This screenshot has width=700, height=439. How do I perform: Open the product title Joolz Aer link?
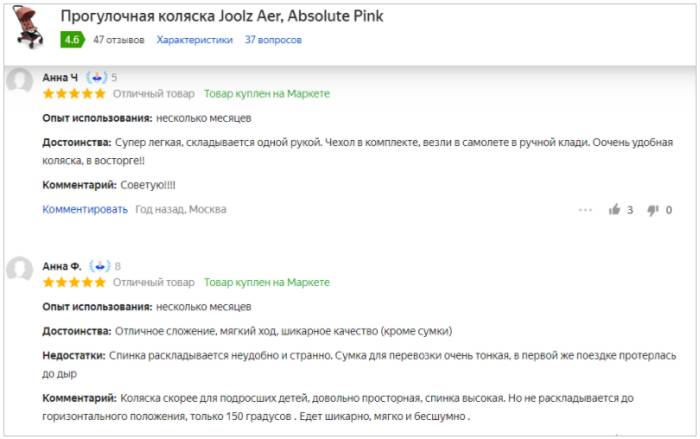(x=221, y=17)
